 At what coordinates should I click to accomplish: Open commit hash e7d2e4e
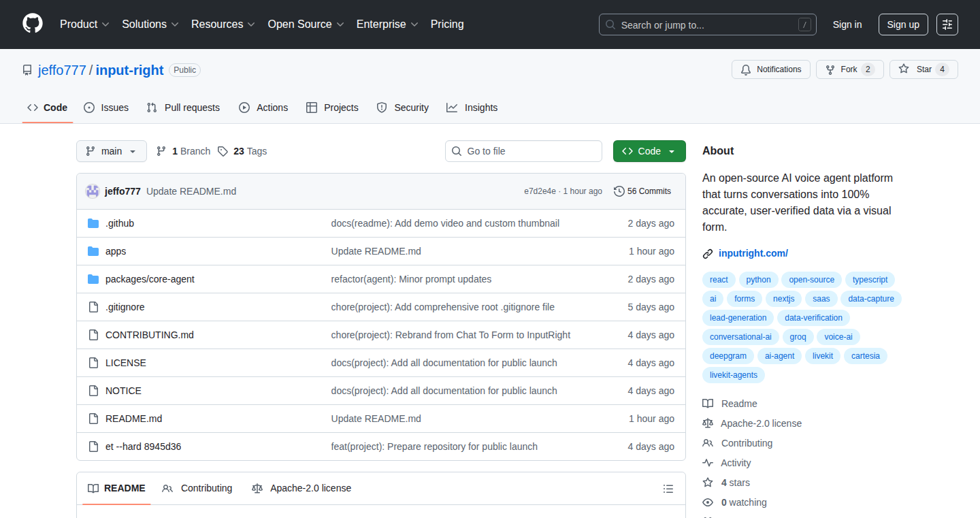pos(540,191)
